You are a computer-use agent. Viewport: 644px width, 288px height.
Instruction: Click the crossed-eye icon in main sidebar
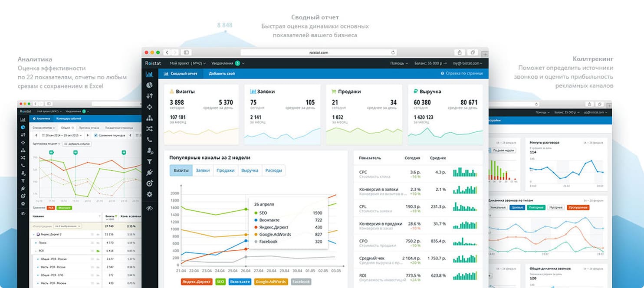tap(149, 209)
